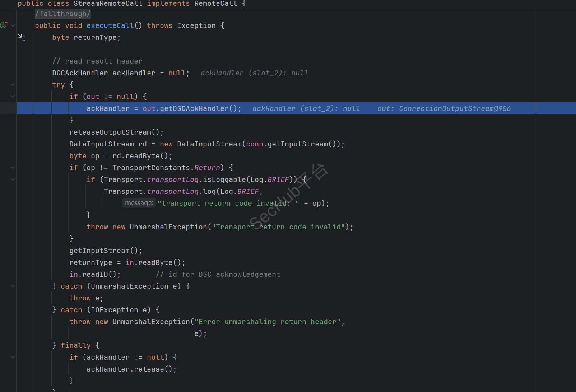
Task: Click the 'message:' parameter hint label
Action: click(x=139, y=203)
